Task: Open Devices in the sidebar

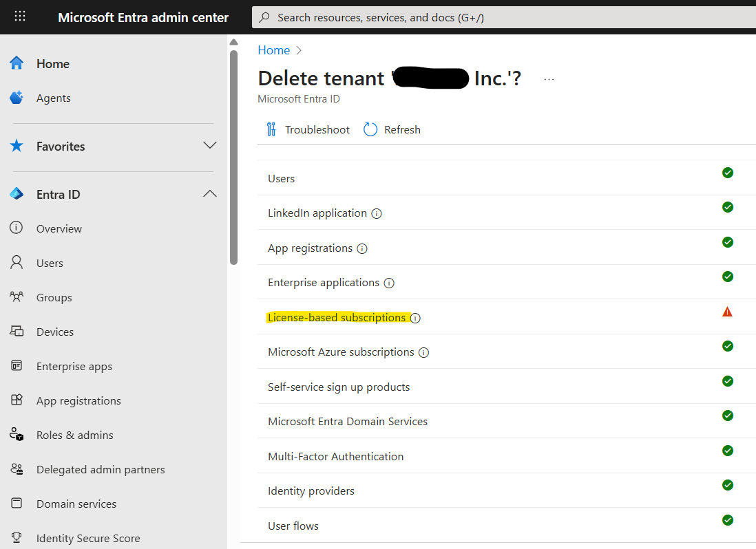Action: 55,332
